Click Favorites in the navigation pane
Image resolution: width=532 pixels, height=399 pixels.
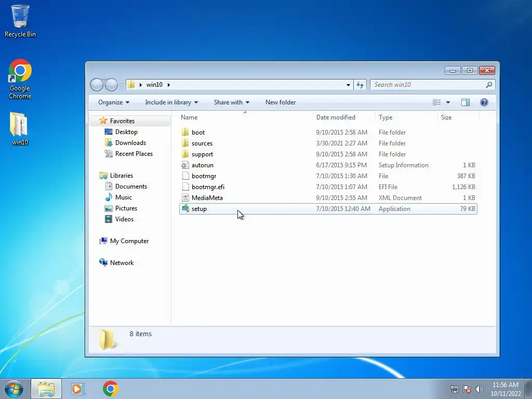(122, 121)
